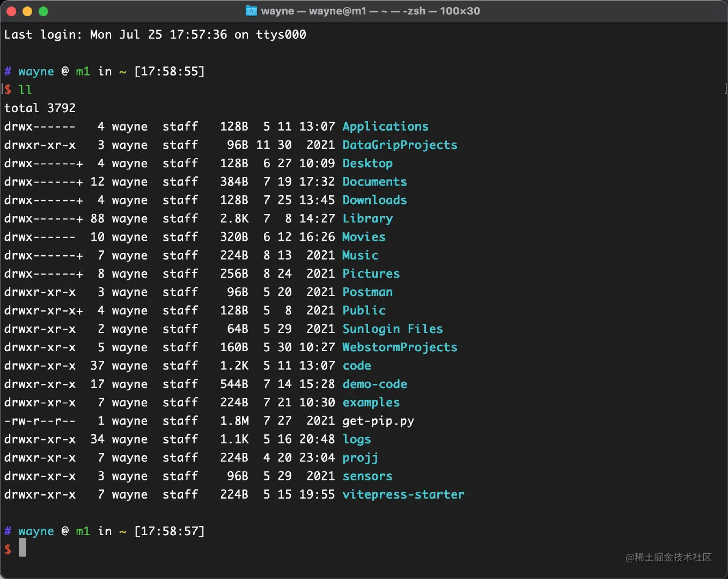
Task: Click the '384B' size of Documents
Action: [234, 182]
